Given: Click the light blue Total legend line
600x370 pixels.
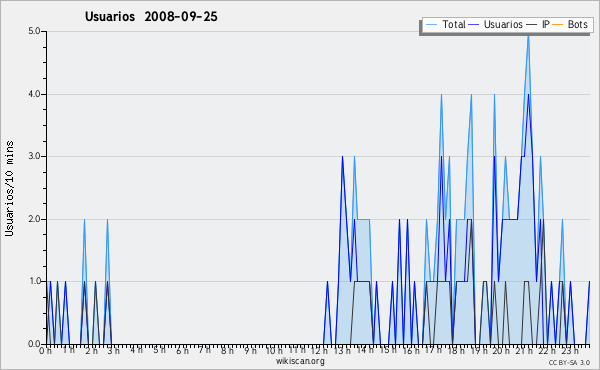Looking at the screenshot, I should pos(431,25).
